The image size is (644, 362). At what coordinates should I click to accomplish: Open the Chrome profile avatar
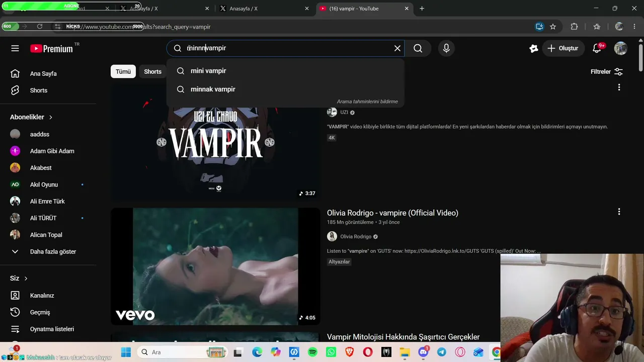pyautogui.click(x=619, y=27)
